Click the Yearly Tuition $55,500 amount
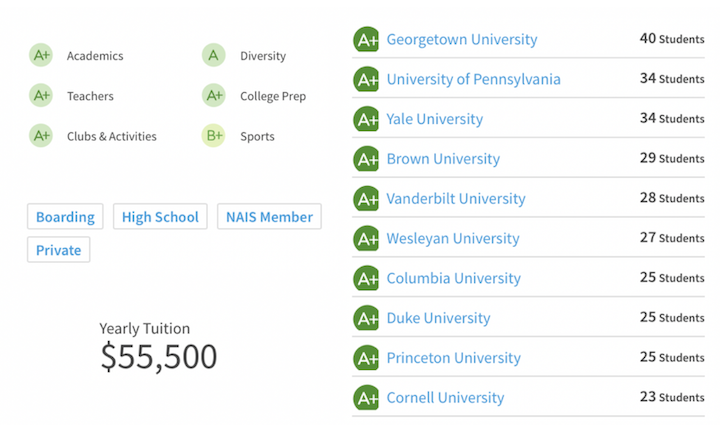 click(x=158, y=357)
